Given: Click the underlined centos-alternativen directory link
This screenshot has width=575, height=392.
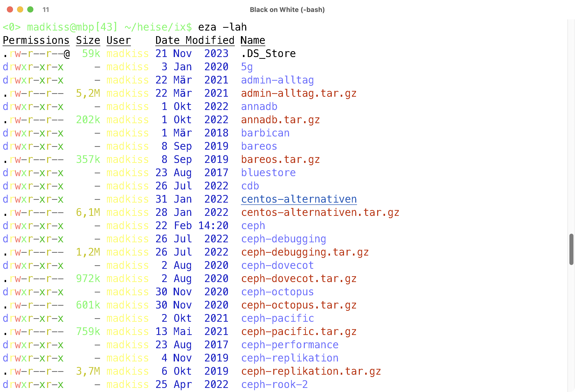Looking at the screenshot, I should [299, 199].
